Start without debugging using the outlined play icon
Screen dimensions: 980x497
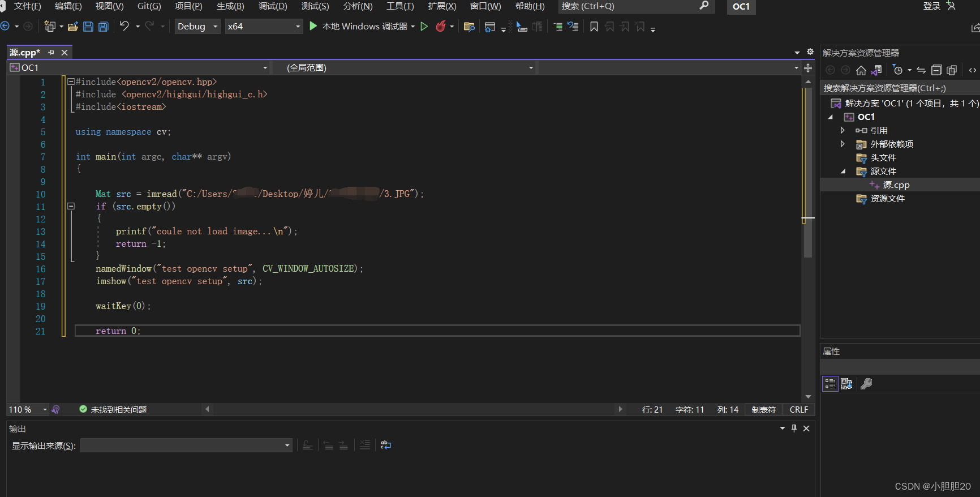point(424,27)
